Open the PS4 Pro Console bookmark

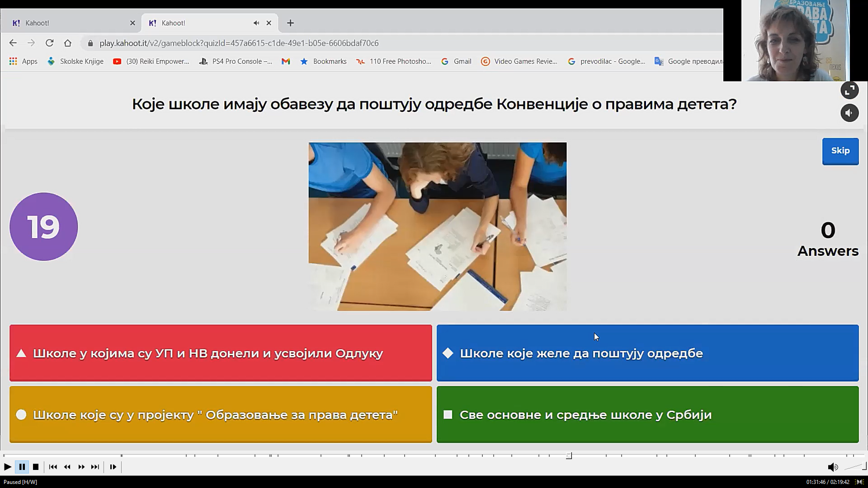click(236, 61)
